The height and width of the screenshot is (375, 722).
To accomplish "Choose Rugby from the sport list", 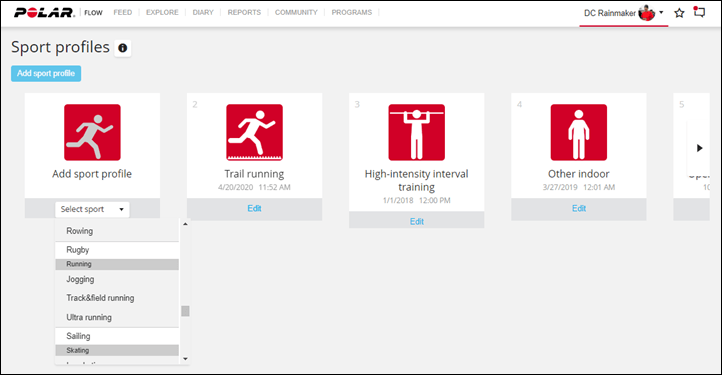I will [x=117, y=250].
